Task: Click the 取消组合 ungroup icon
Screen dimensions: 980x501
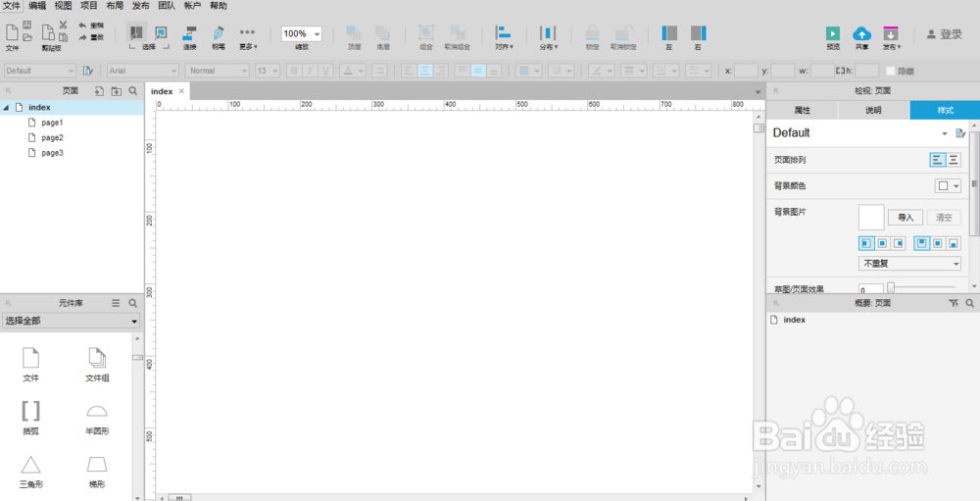Action: point(457,33)
